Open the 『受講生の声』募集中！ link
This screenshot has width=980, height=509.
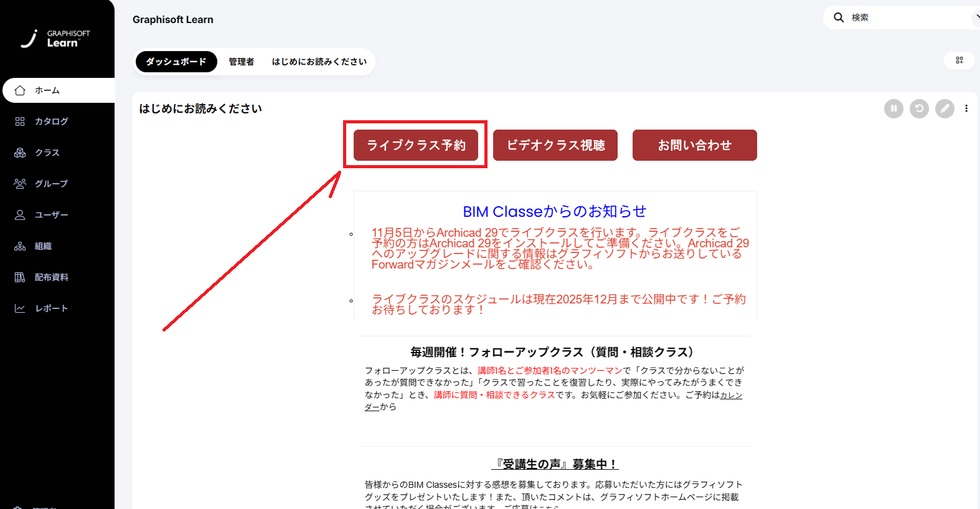coord(555,464)
